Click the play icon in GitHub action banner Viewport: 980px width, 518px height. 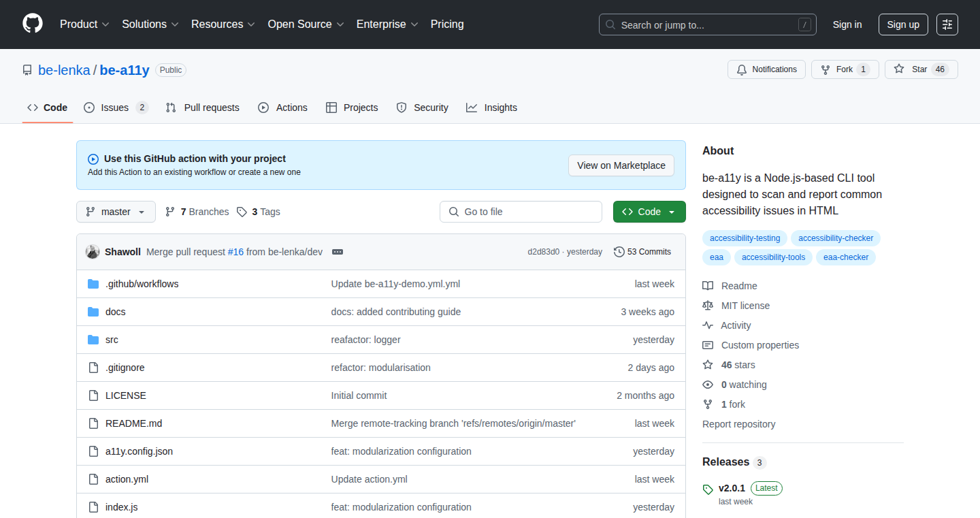(93, 159)
